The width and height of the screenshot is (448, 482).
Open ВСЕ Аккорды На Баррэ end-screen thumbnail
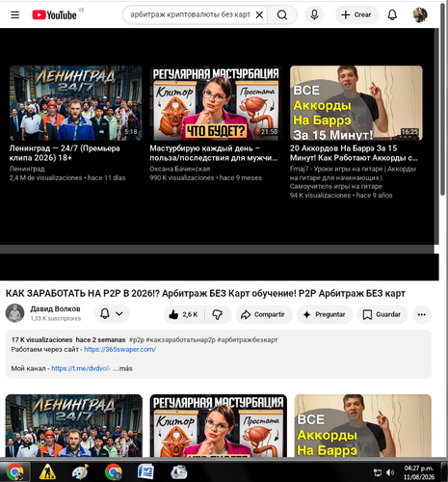(356, 103)
